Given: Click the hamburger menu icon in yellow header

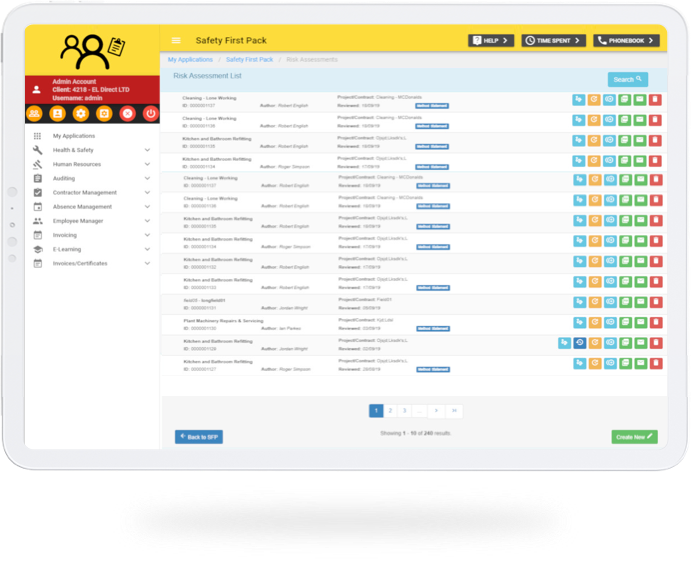Looking at the screenshot, I should click(x=176, y=41).
